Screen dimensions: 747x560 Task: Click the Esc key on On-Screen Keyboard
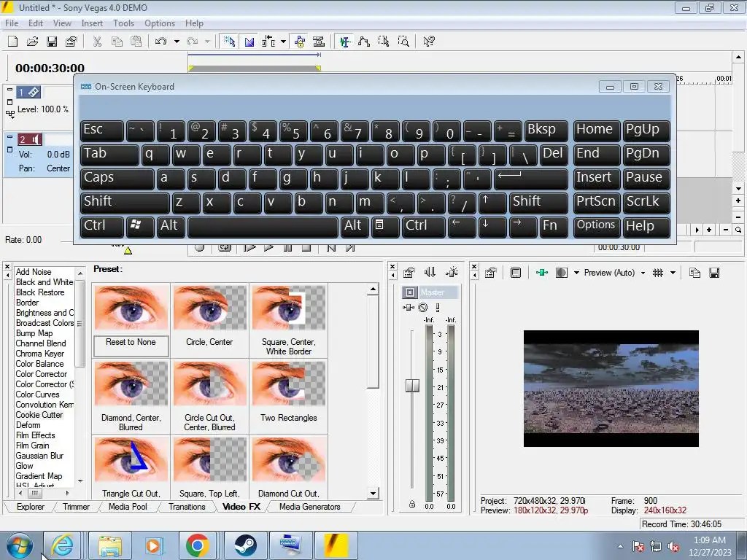coord(101,130)
